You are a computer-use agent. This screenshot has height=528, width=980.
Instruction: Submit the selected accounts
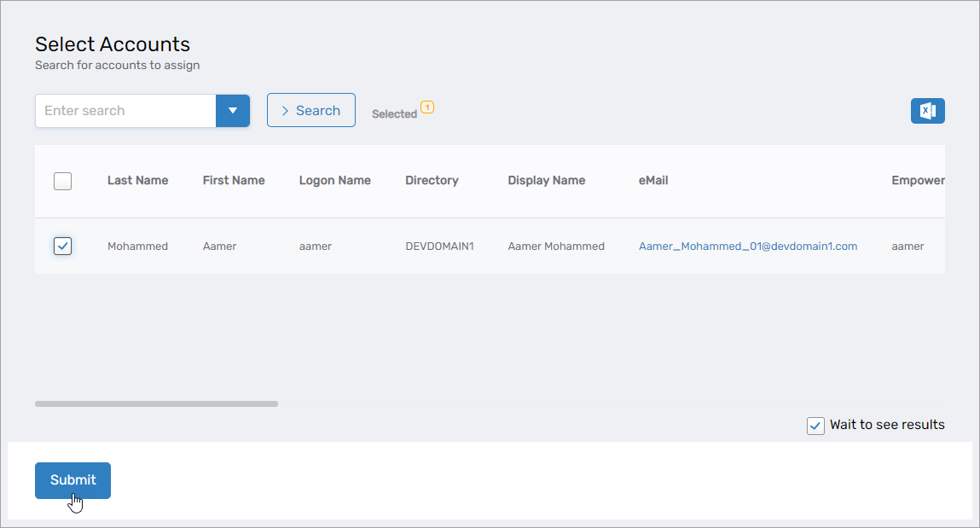pyautogui.click(x=72, y=480)
